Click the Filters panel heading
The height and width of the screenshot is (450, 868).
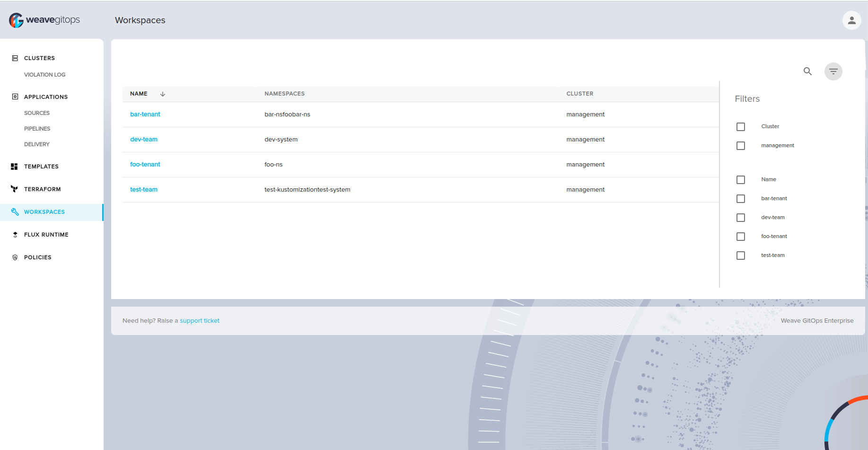click(747, 99)
